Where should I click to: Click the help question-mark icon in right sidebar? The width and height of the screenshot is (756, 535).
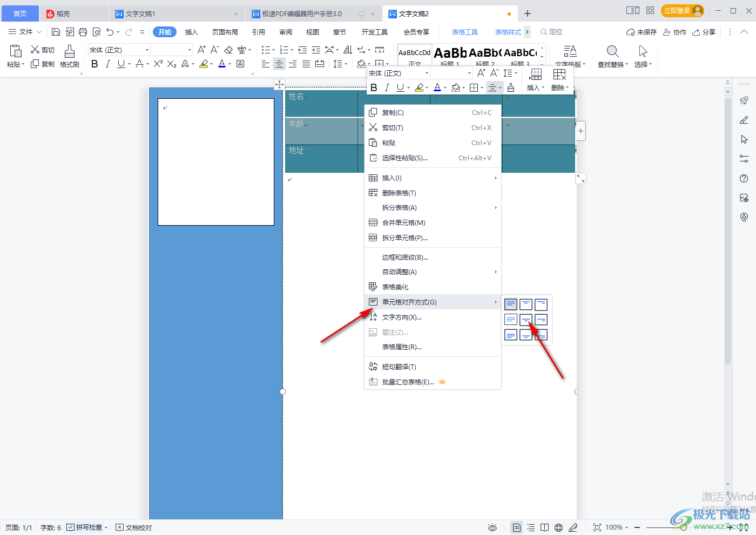tap(744, 179)
